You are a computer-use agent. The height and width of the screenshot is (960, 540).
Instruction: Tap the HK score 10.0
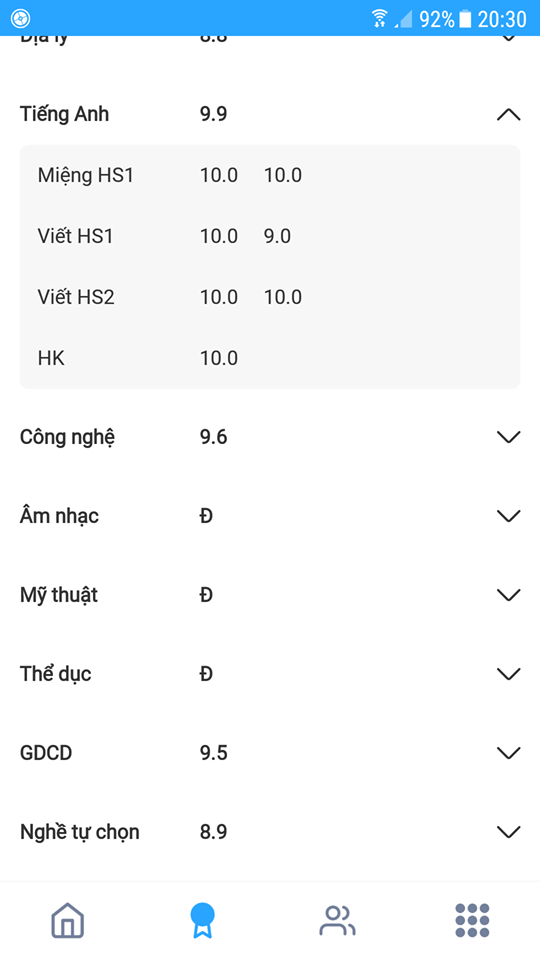(x=219, y=358)
